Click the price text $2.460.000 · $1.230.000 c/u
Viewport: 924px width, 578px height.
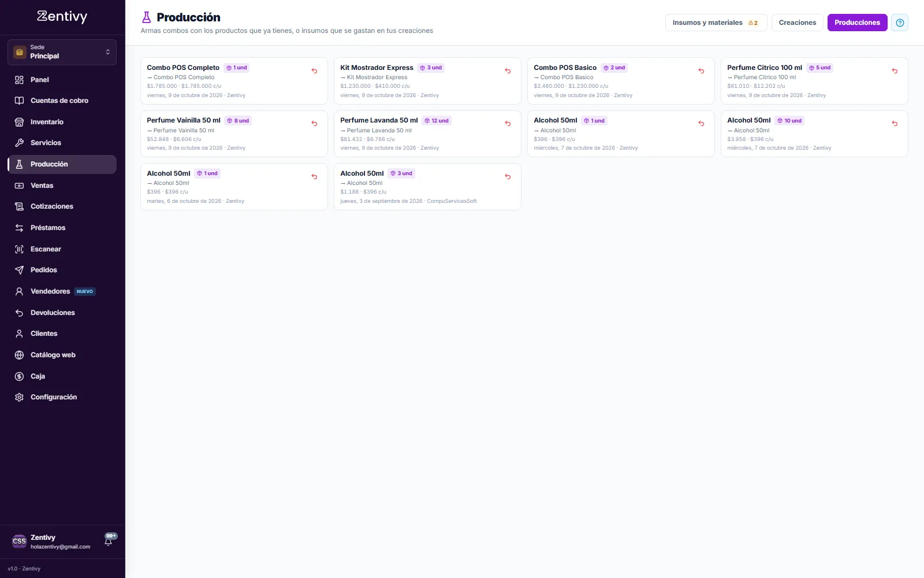(571, 86)
